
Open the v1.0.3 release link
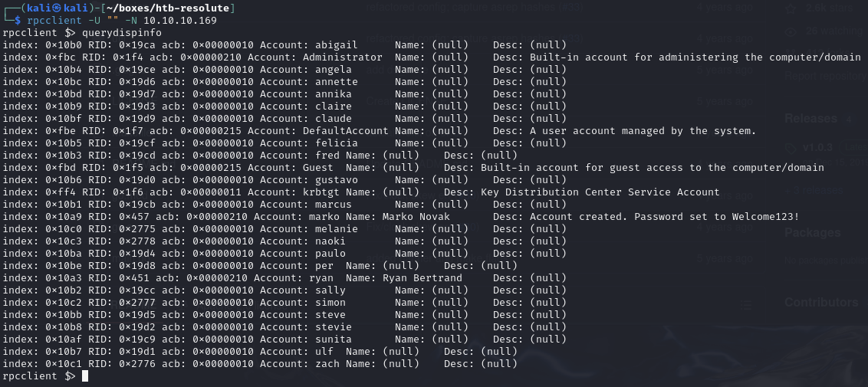pos(818,147)
